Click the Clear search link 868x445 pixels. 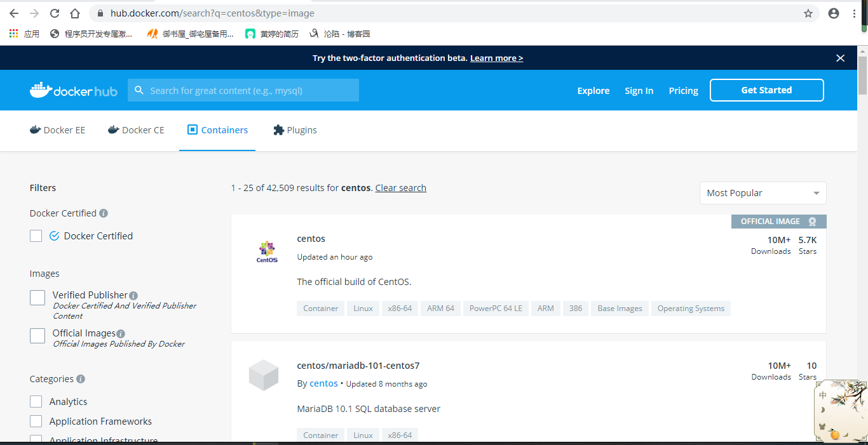(x=401, y=188)
